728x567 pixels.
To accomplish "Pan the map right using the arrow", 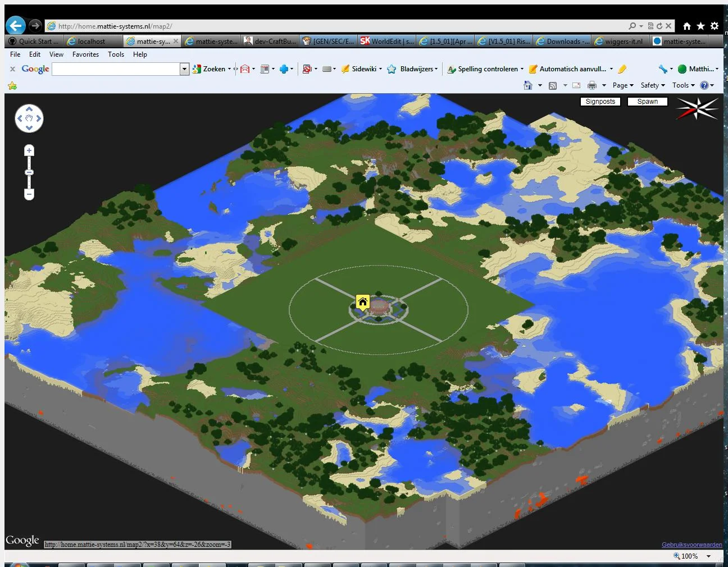I will 39,118.
